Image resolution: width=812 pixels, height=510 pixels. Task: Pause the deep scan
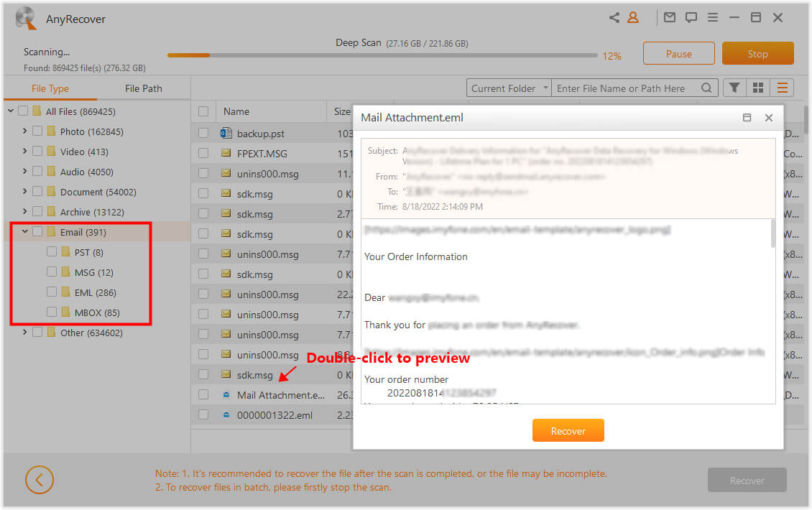(x=678, y=54)
